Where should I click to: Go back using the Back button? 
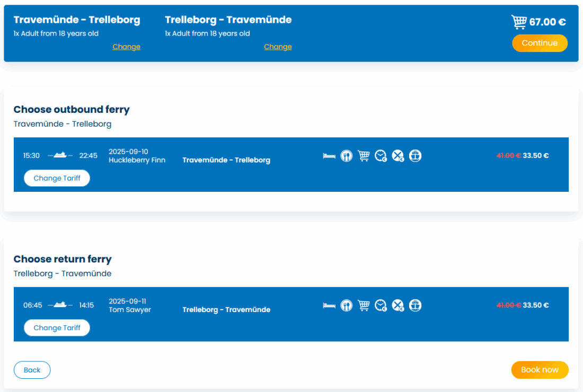click(32, 370)
